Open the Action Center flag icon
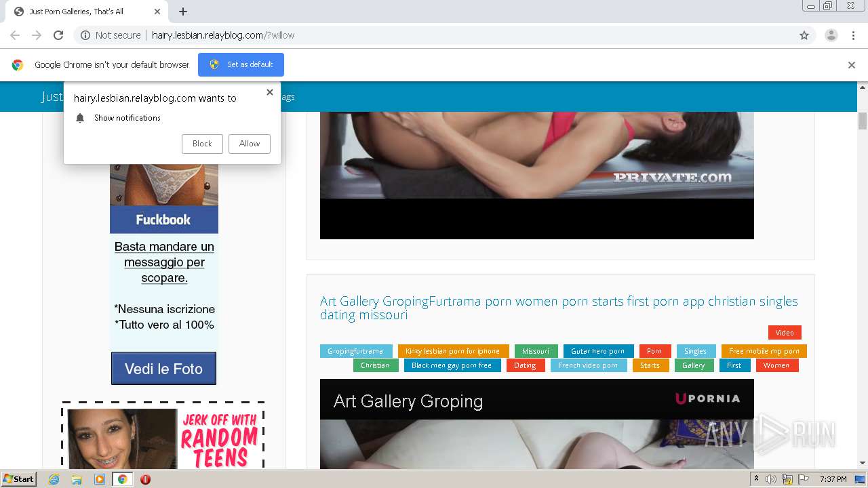This screenshot has height=488, width=868. point(804,479)
